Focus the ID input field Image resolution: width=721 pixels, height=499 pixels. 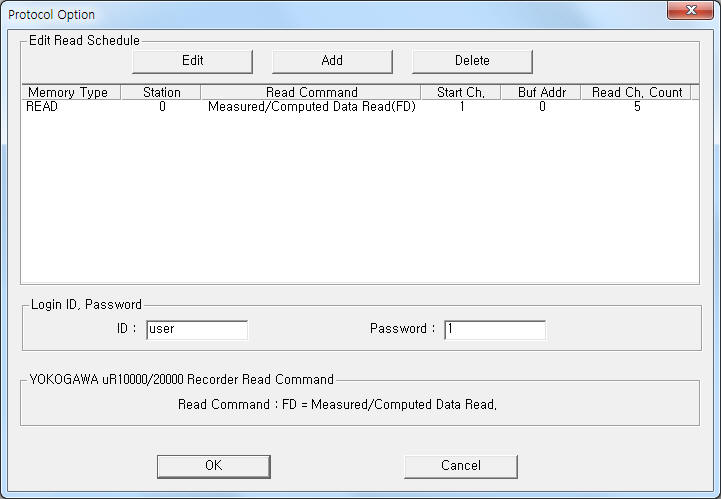click(197, 330)
